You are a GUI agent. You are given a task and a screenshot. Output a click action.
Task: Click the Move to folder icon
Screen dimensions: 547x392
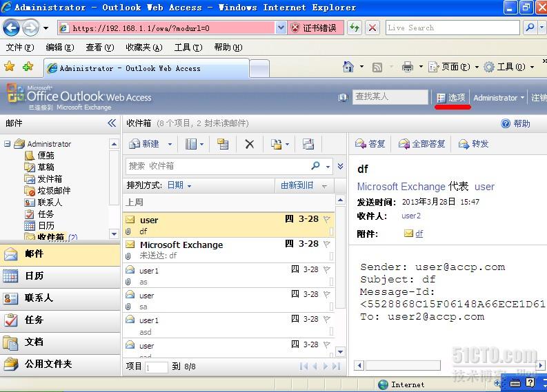tap(277, 144)
